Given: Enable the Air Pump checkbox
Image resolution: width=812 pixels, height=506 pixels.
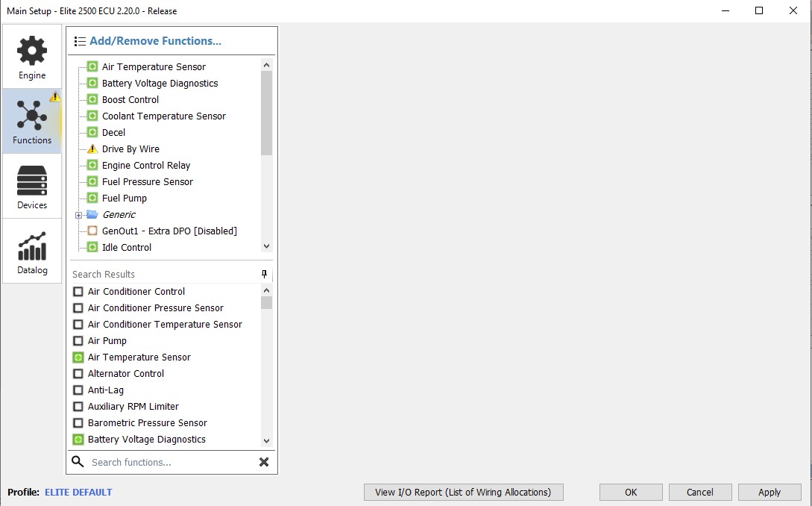Looking at the screenshot, I should pos(78,340).
